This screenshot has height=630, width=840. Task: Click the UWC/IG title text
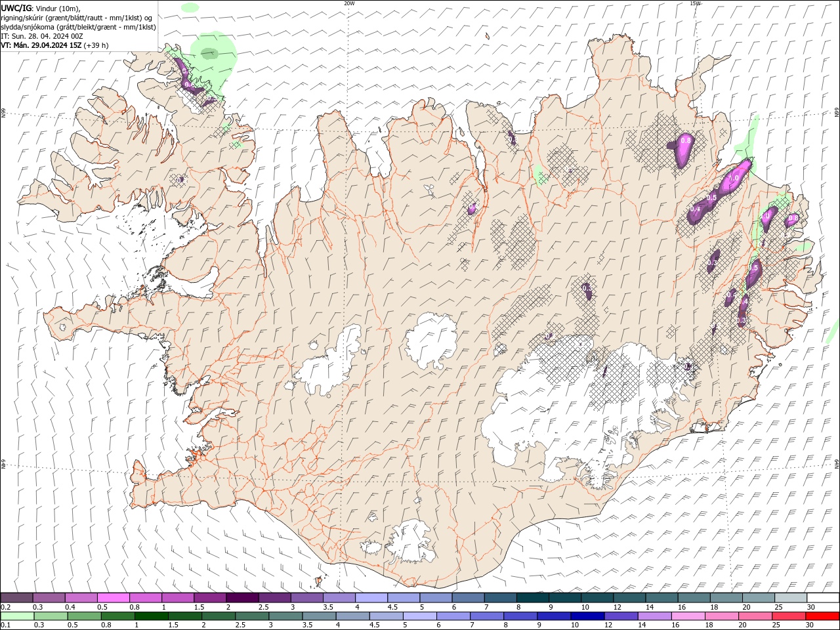[x=16, y=8]
